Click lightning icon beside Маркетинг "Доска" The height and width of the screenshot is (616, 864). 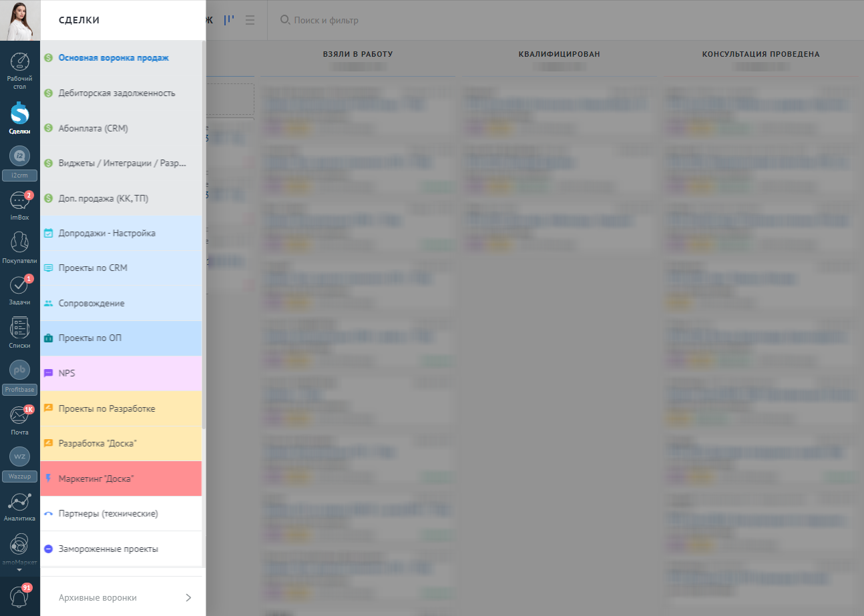click(x=48, y=479)
